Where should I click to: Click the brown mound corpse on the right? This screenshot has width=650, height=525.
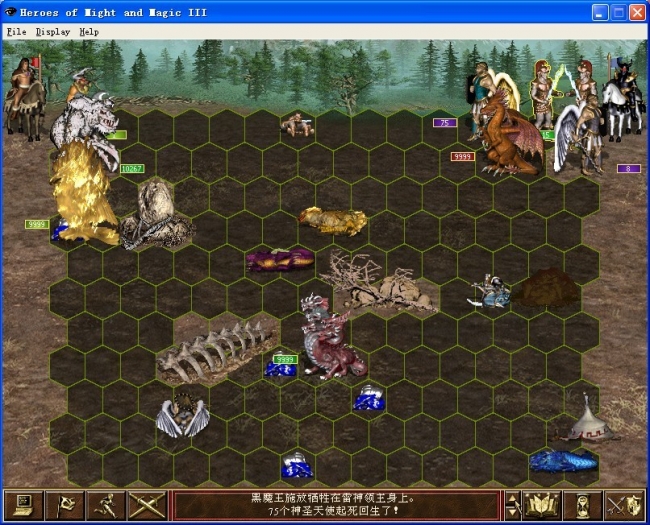(546, 287)
